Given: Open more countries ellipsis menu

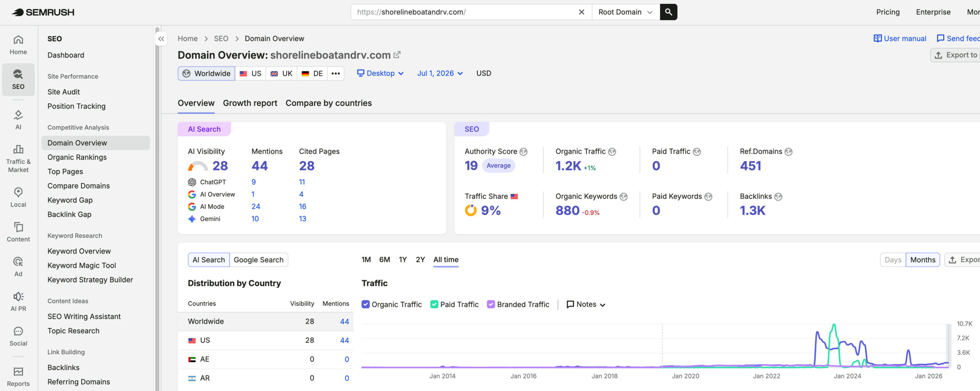Looking at the screenshot, I should [x=336, y=73].
